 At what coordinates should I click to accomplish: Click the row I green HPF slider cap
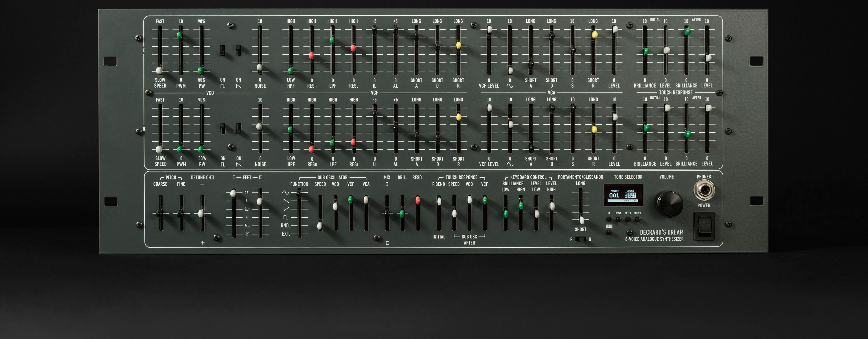290,70
